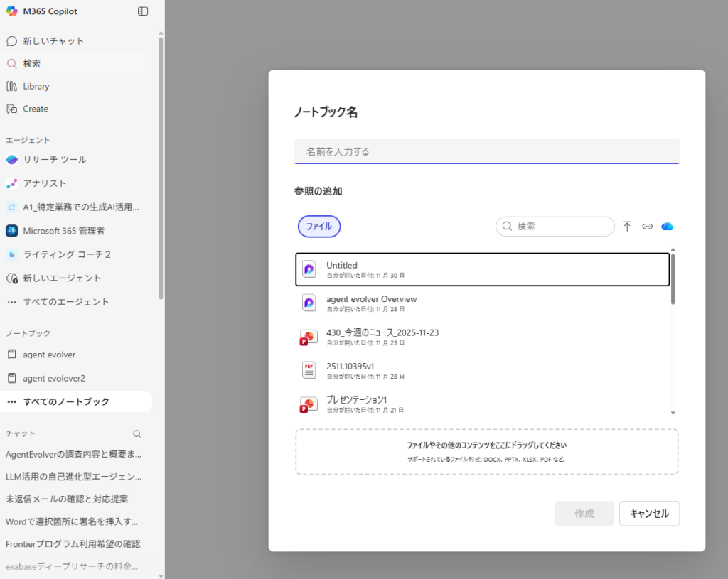728x579 pixels.
Task: Click the ノートブック名 name input field
Action: (486, 151)
